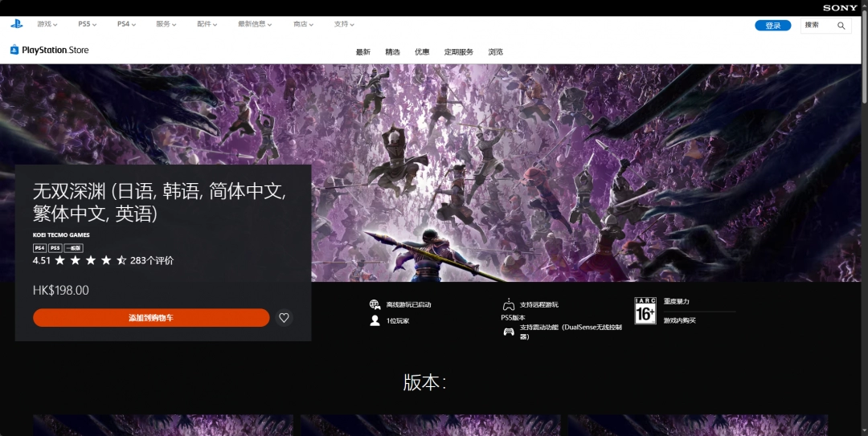
Task: Click the 登录 sign-in button
Action: click(772, 26)
